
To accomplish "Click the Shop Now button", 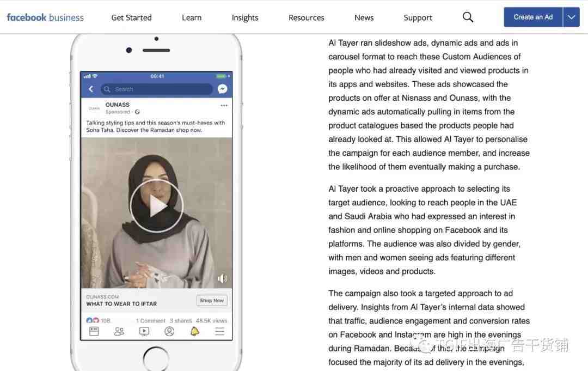I will coord(212,301).
